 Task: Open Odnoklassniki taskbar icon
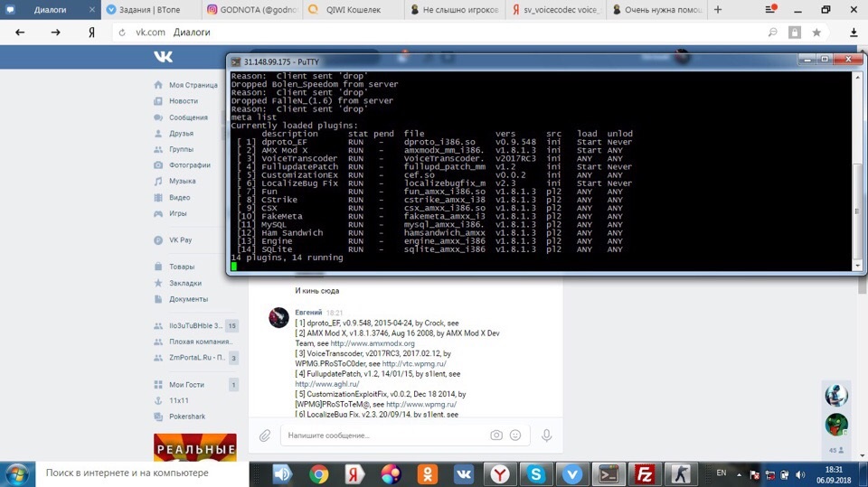tap(427, 474)
